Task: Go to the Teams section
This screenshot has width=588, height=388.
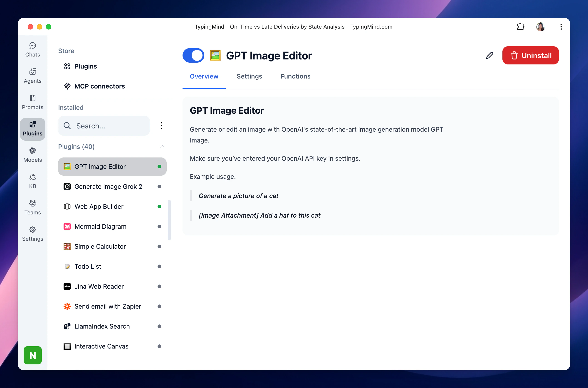Action: [33, 208]
